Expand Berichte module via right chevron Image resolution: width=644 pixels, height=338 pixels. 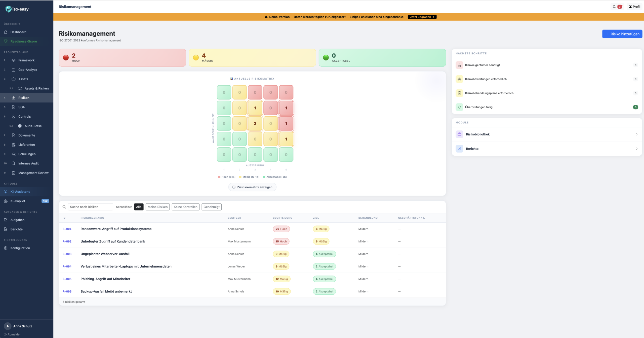tap(637, 149)
